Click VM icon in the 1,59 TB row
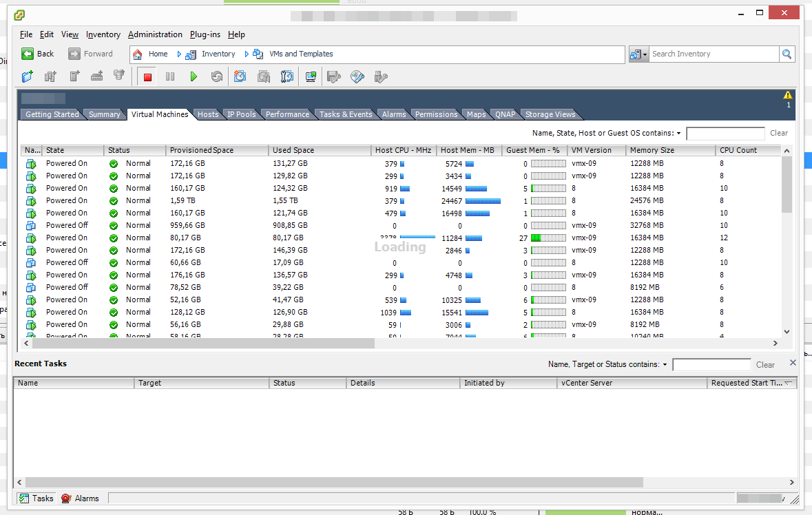 point(31,201)
